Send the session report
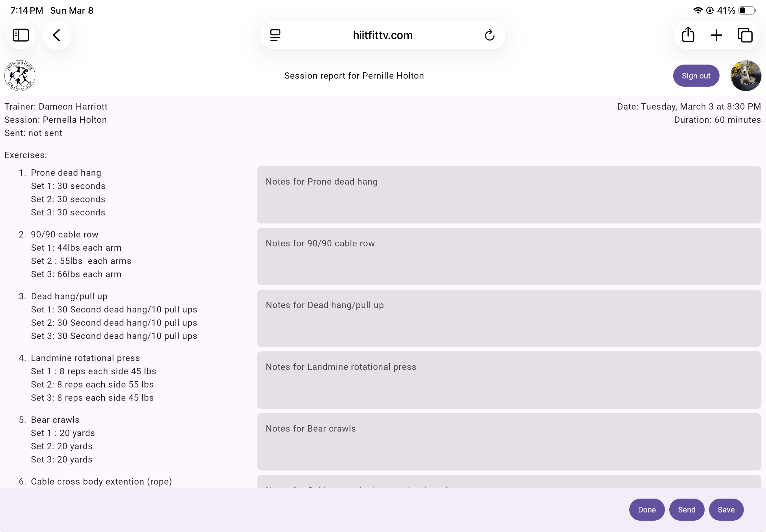Screen dimensions: 766x532 tap(686, 510)
